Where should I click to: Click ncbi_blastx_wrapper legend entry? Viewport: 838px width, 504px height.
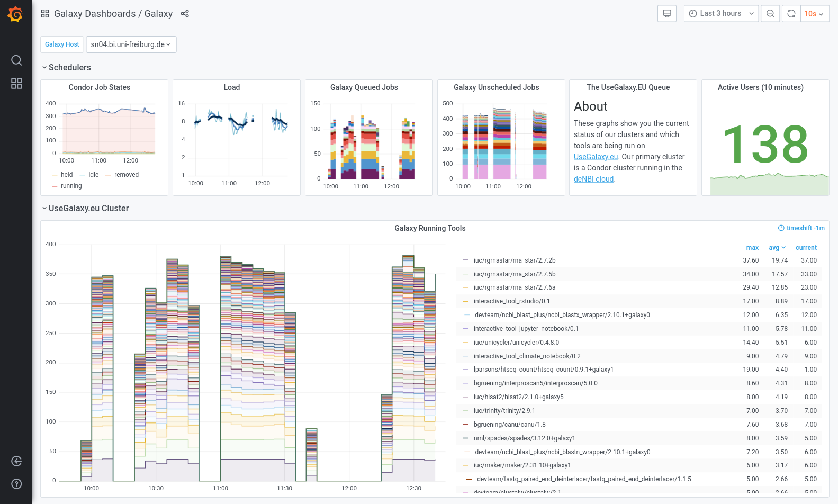point(562,315)
